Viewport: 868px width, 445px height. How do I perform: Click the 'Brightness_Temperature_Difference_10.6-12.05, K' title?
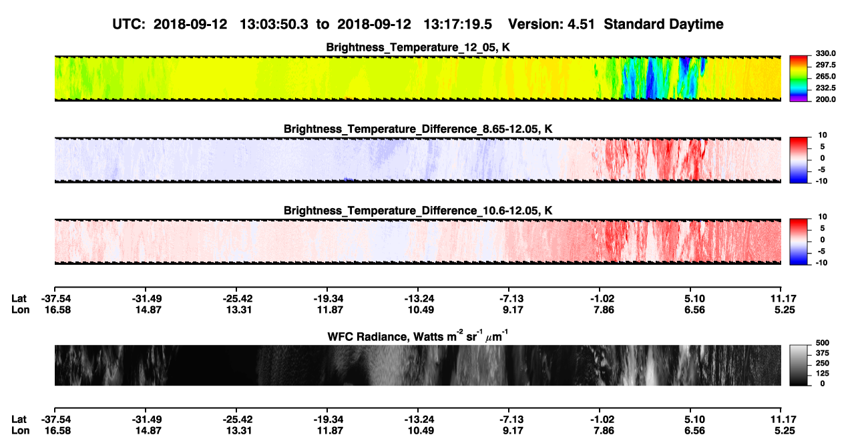click(418, 211)
